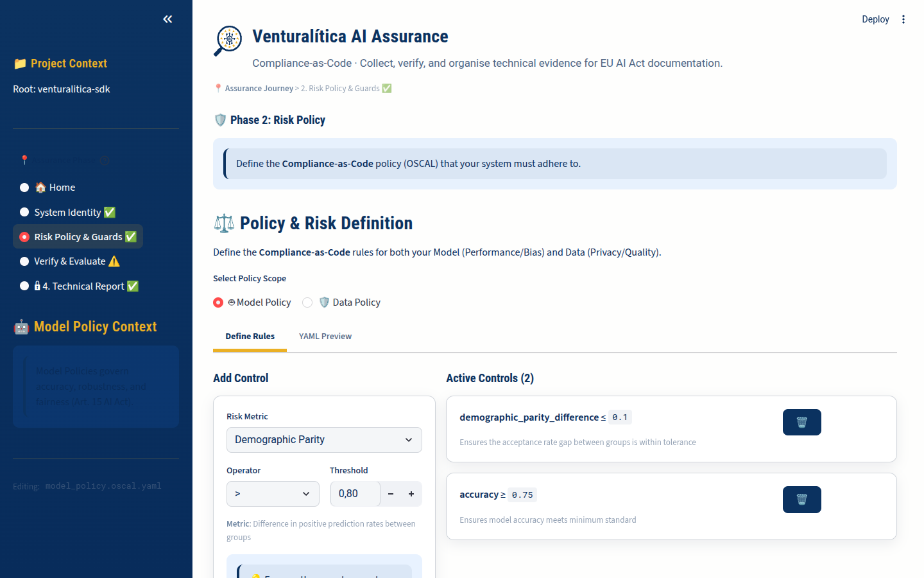The height and width of the screenshot is (578, 924).
Task: Click the Venturalítica magnifier logo
Action: [x=228, y=40]
